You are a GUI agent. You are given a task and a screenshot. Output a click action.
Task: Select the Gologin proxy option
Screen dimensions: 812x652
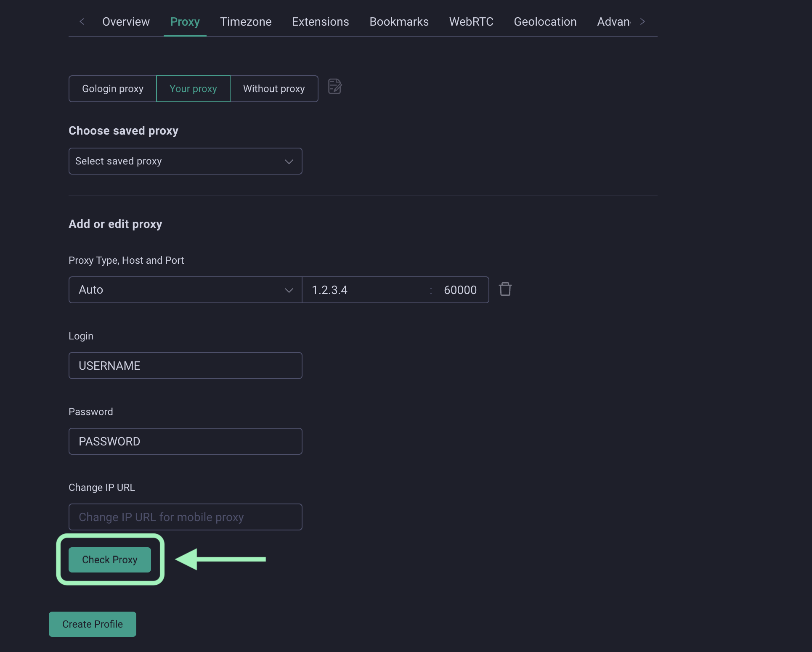(x=113, y=89)
